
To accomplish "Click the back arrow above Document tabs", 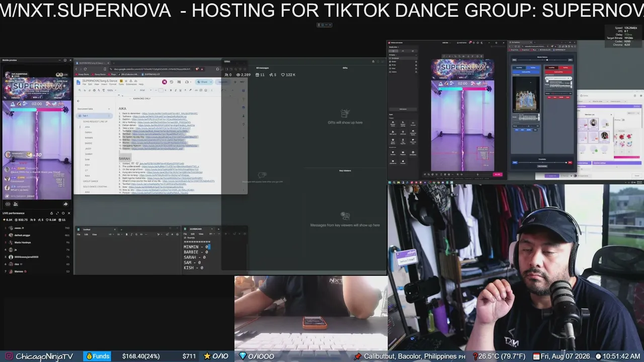I will 78,101.
